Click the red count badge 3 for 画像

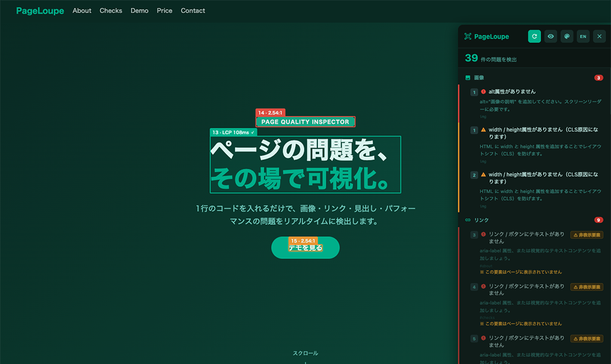coord(598,78)
